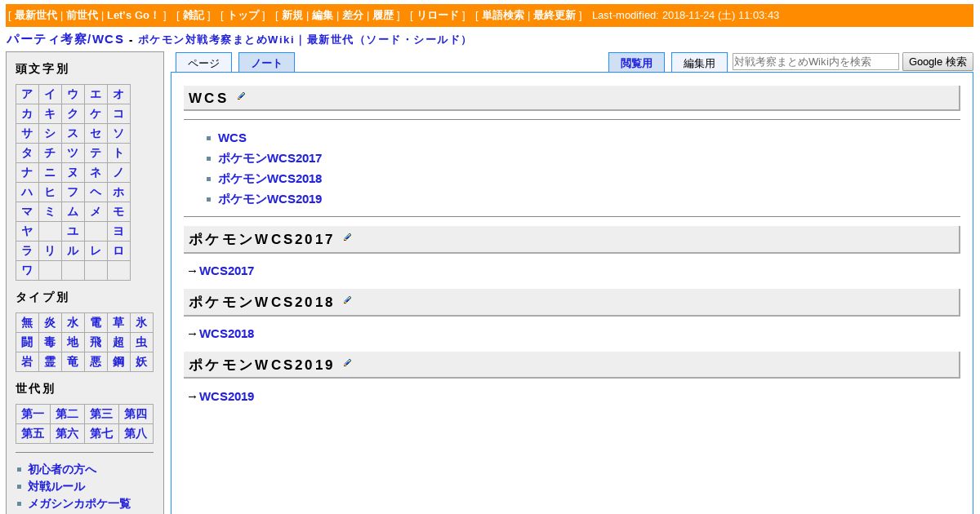980x514 pixels.
Task: Follow the →WCS2018 link
Action: pyautogui.click(x=226, y=334)
